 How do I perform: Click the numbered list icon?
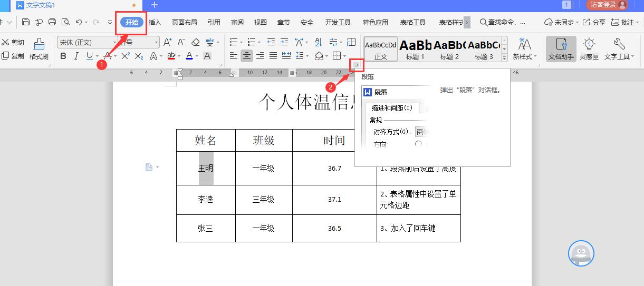(x=252, y=42)
